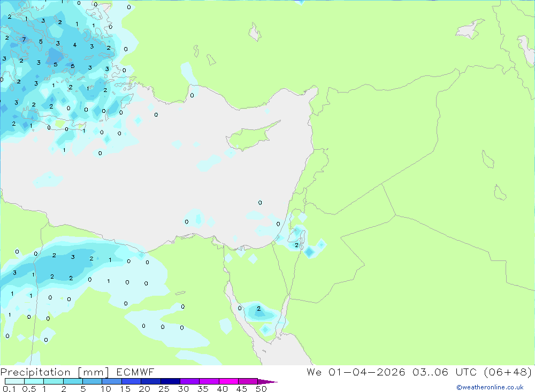Click the '03..06 UTC' time text
The width and height of the screenshot is (535, 392).
(445, 372)
